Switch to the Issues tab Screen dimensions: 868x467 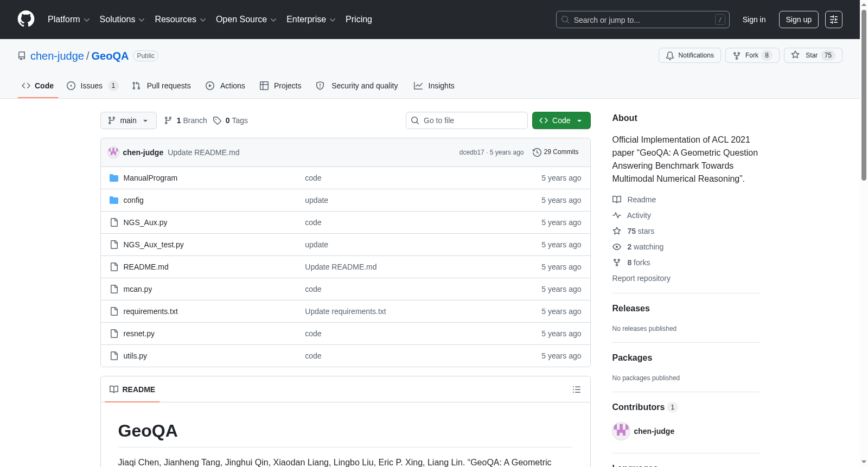pos(92,86)
